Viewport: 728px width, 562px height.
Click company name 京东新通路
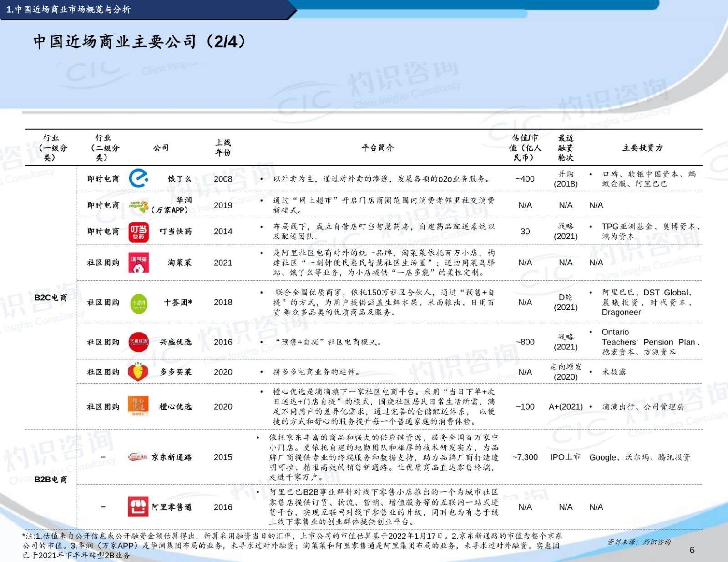point(172,457)
